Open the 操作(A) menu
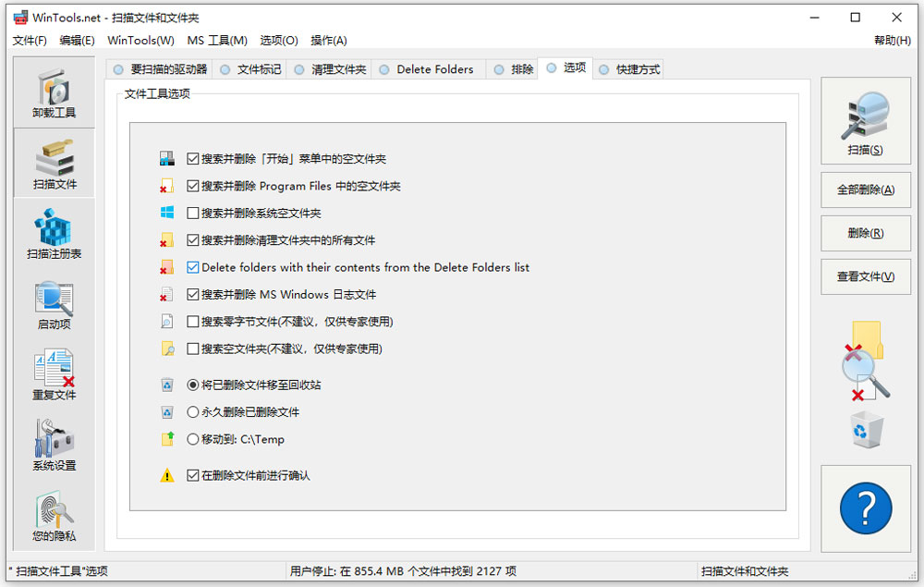Image resolution: width=924 pixels, height=587 pixels. point(329,40)
